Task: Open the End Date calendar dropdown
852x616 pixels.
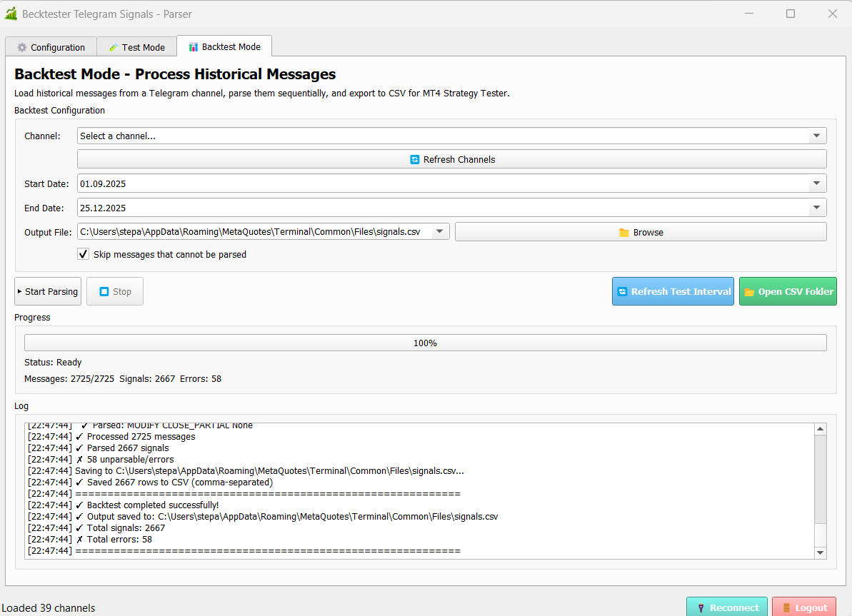Action: [816, 208]
